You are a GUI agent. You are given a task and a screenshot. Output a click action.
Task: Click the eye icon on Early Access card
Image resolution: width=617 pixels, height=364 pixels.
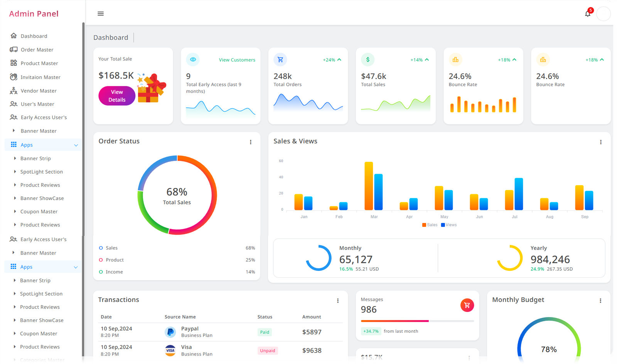(193, 60)
